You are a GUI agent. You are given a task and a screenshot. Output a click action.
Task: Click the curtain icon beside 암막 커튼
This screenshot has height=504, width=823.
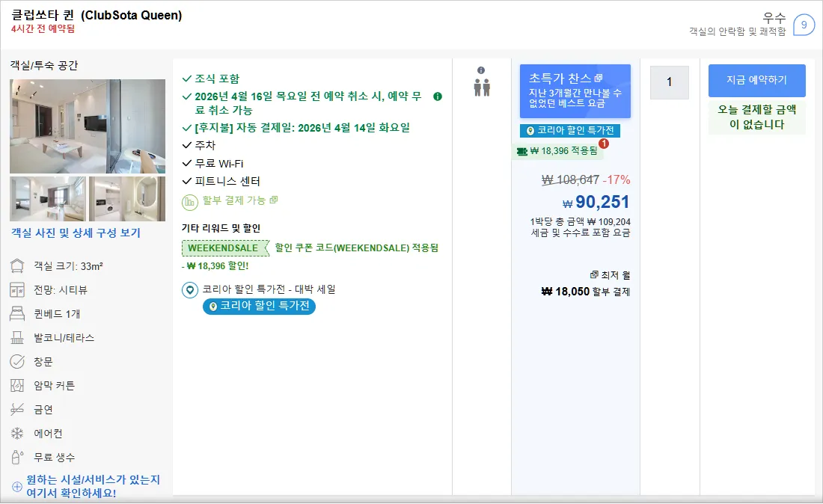pyautogui.click(x=17, y=385)
